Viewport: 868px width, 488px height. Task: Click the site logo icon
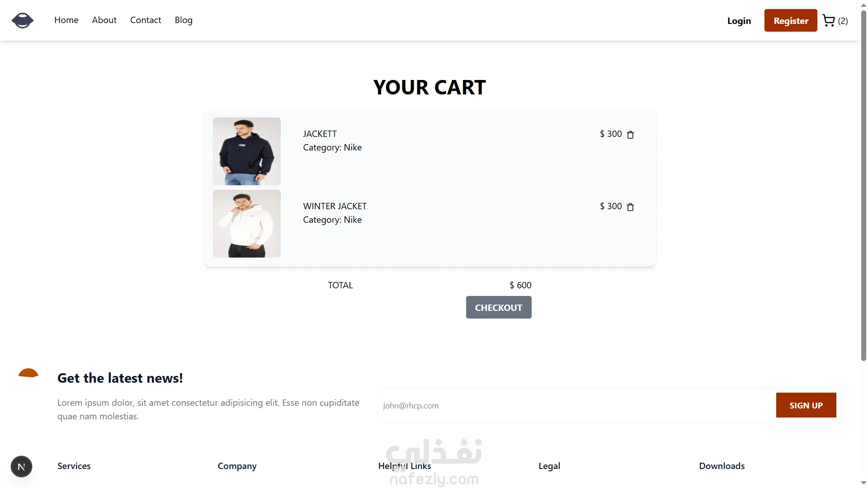(x=22, y=20)
